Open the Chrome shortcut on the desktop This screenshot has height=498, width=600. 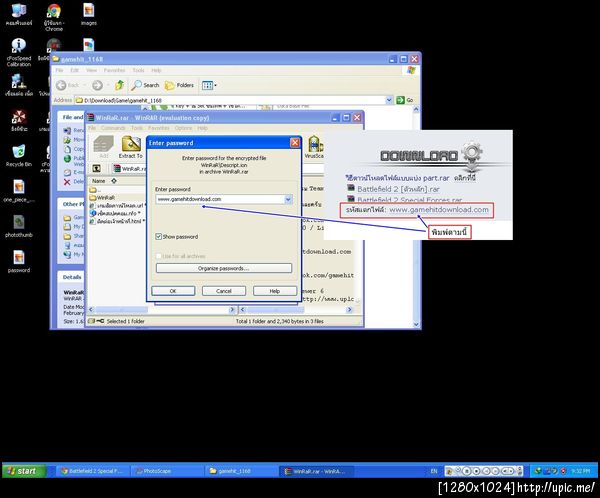pos(54,17)
